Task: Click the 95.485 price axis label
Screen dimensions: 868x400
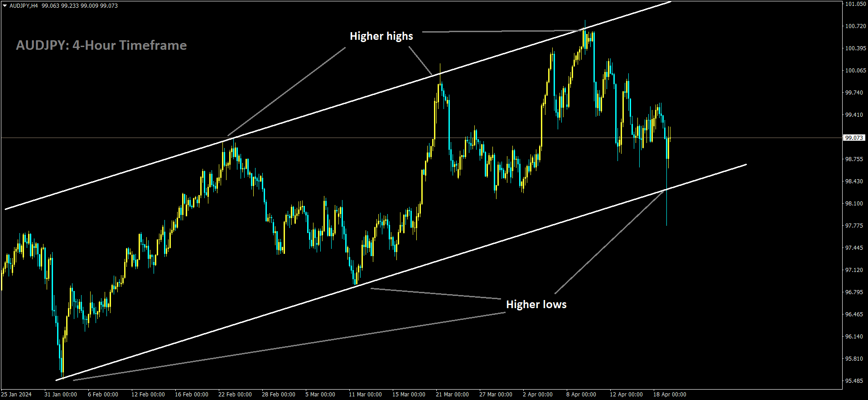Action: click(854, 381)
